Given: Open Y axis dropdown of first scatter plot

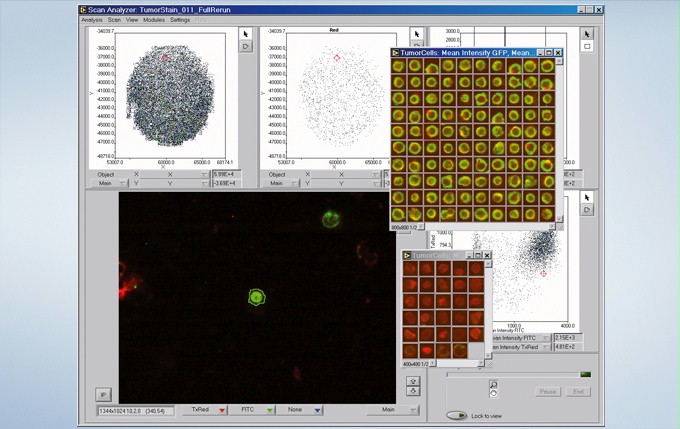Looking at the screenshot, I should point(175,183).
